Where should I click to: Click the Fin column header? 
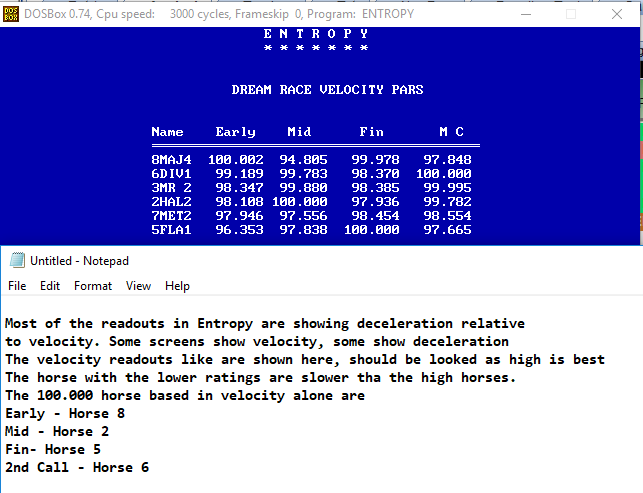(372, 132)
